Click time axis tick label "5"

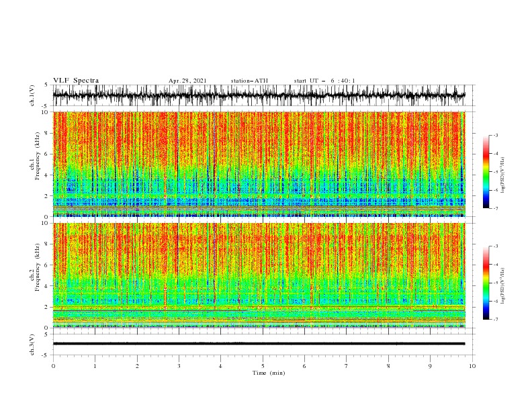(263, 366)
